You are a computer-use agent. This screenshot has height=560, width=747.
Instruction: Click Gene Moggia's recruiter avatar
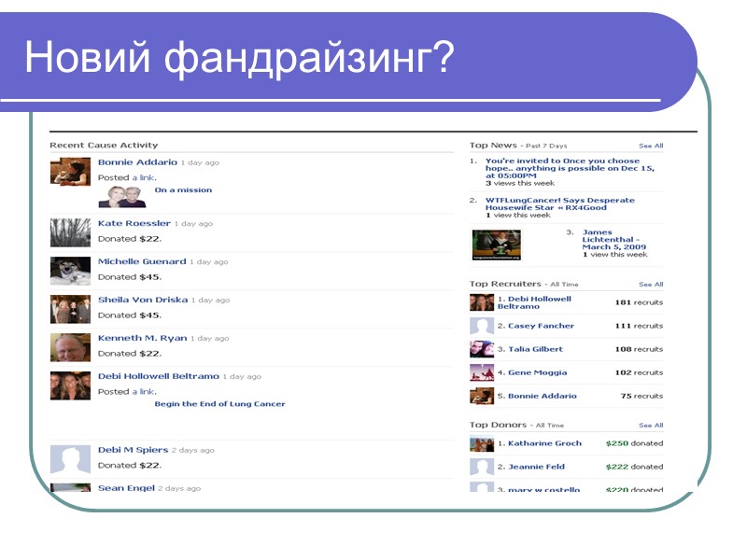click(482, 372)
